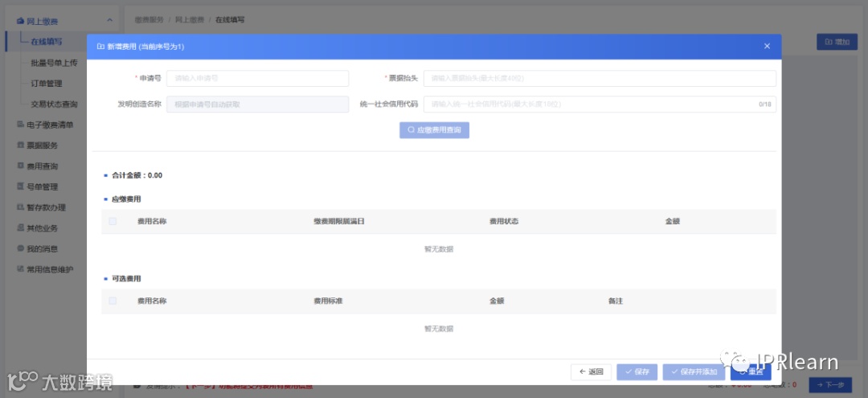Click the 应缴费用查询 button
The width and height of the screenshot is (868, 398).
point(435,130)
